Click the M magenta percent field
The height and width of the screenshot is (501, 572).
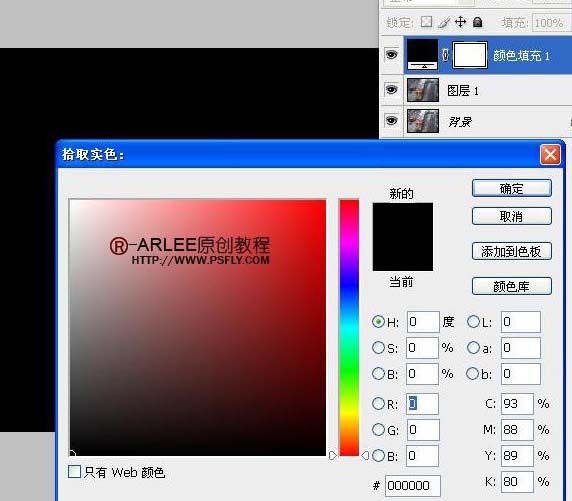517,430
